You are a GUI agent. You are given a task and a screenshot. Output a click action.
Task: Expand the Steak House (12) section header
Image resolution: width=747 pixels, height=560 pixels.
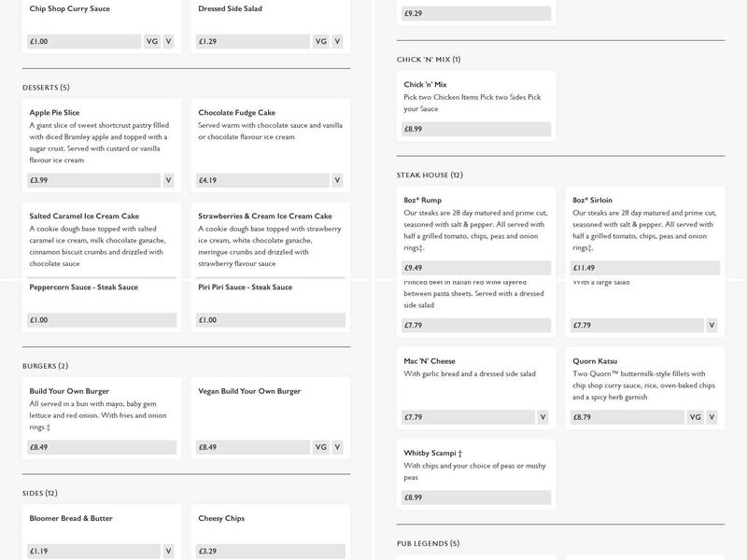[430, 175]
